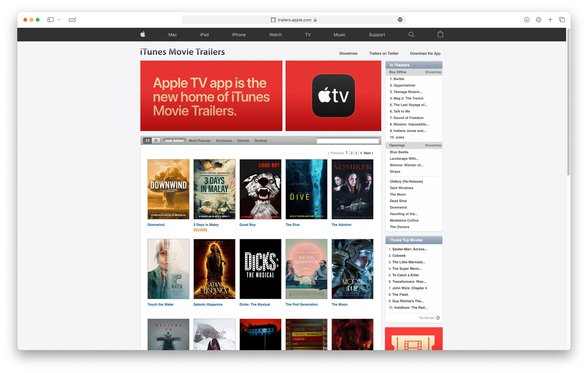The width and height of the screenshot is (588, 373).
Task: Open the page options ellipsis in address bar
Action: (400, 20)
